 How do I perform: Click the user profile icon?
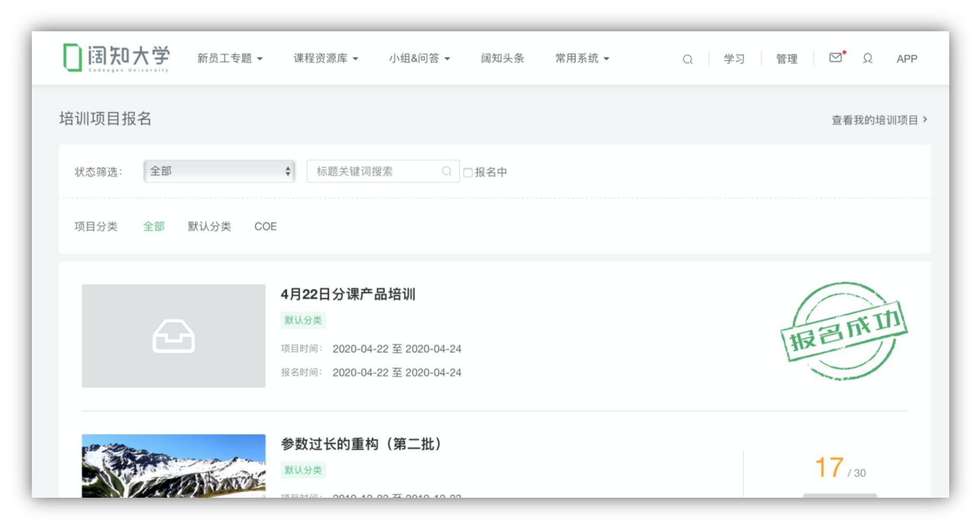pos(868,59)
